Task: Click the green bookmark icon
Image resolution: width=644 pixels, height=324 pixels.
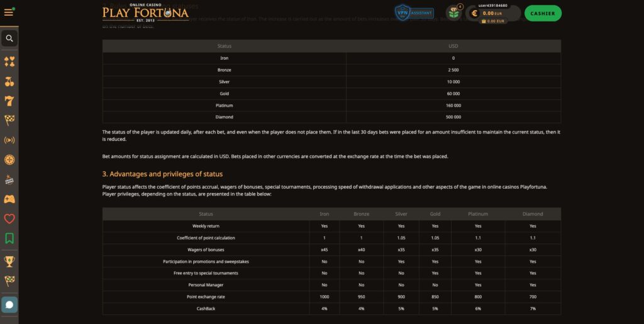Action: tap(9, 238)
